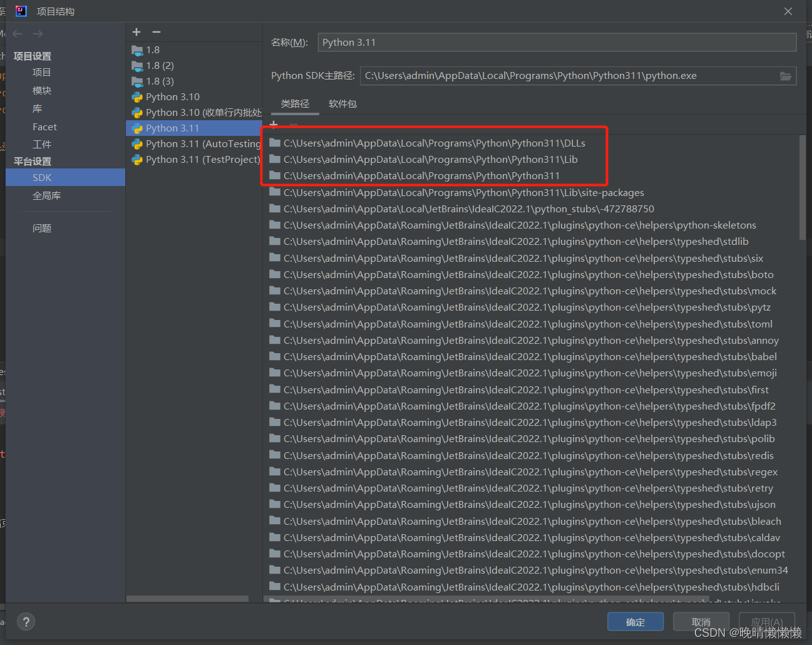Select the stubs\mock classpath row

point(532,291)
